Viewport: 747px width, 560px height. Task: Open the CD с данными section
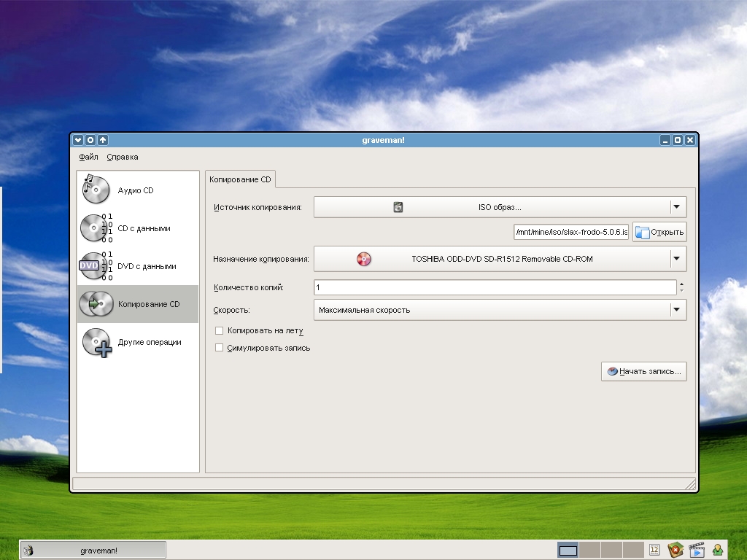(96, 228)
